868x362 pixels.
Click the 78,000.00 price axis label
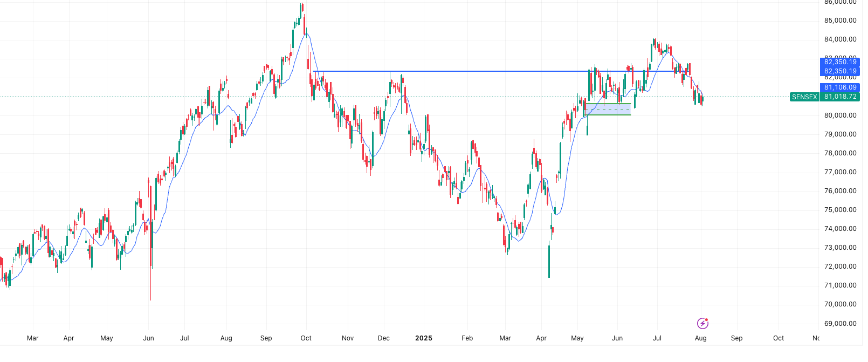(840, 153)
